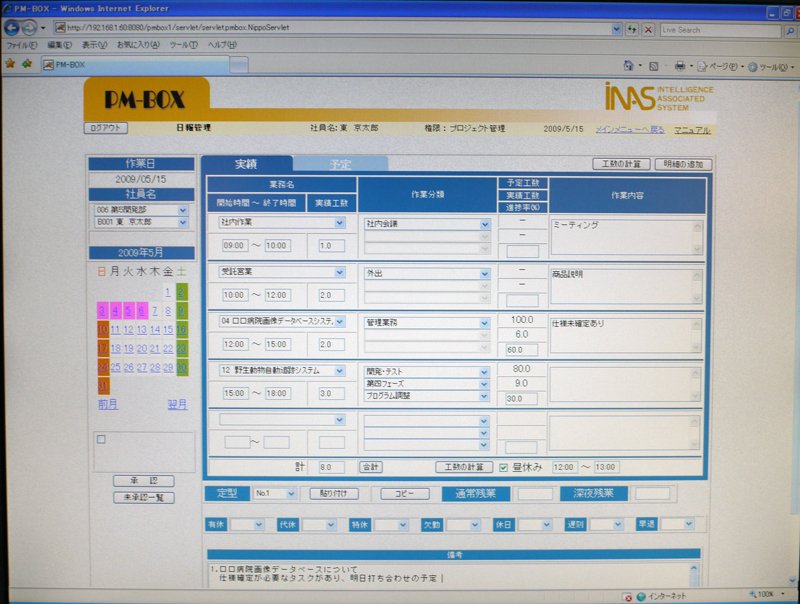Click the ミーティング work content textarea
Viewport: 800px width, 604px height.
point(627,237)
